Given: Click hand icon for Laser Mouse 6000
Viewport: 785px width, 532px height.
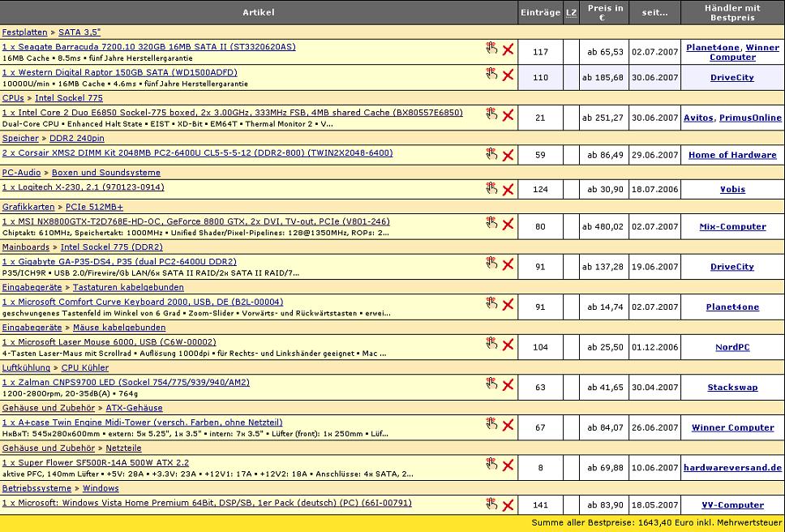Looking at the screenshot, I should coord(491,343).
